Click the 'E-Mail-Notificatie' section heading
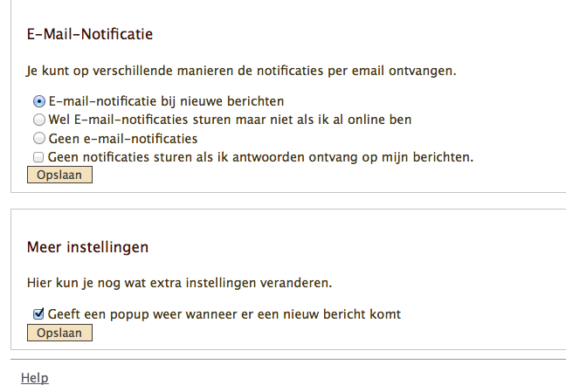Viewport: 566px width, 392px height. click(90, 35)
